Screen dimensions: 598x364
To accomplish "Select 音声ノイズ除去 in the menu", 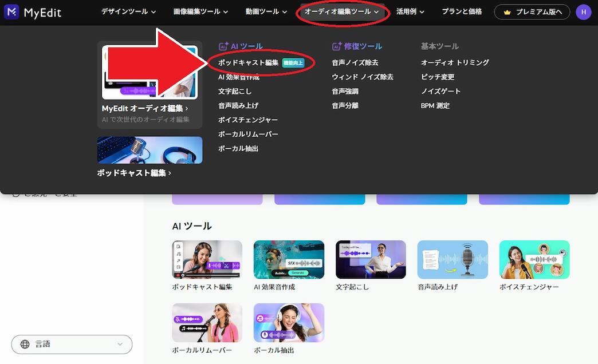I will coord(355,62).
